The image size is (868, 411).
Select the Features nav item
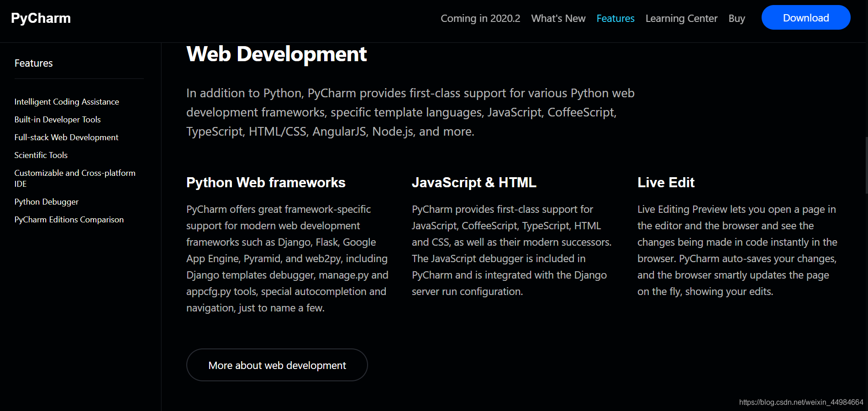click(615, 18)
